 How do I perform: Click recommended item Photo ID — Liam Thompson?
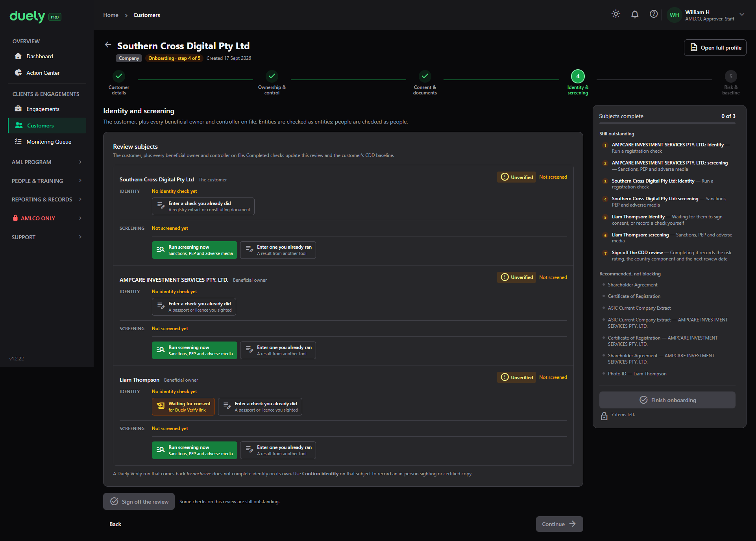tap(637, 374)
